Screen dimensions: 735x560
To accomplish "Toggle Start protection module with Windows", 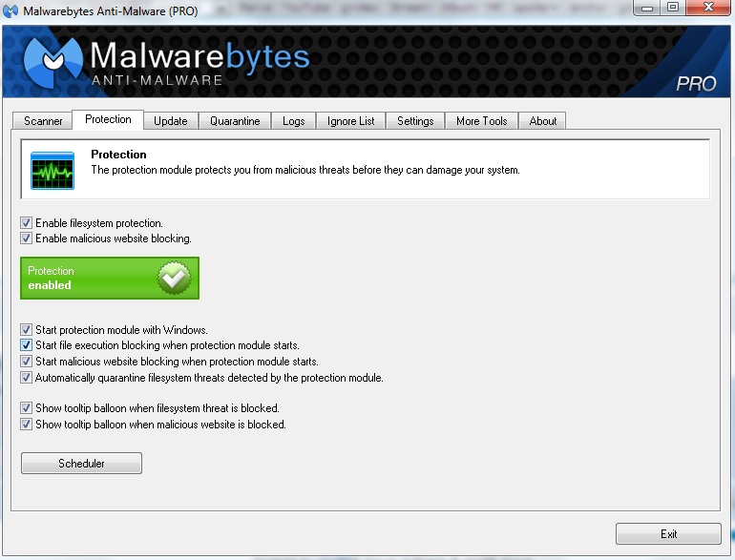I will 27,329.
